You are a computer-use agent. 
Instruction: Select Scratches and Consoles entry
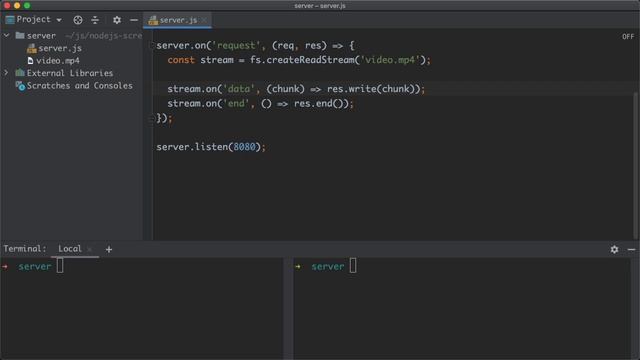pyautogui.click(x=80, y=86)
